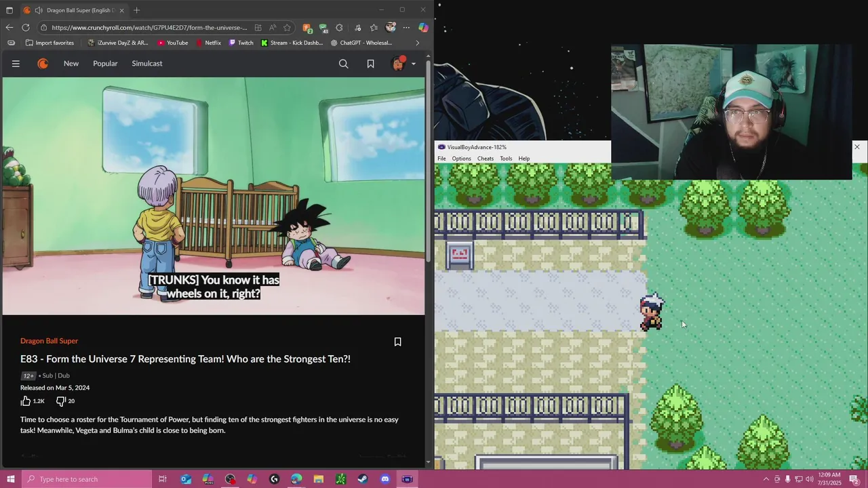The height and width of the screenshot is (488, 868).
Task: Open Task View on taskbar
Action: 163,479
